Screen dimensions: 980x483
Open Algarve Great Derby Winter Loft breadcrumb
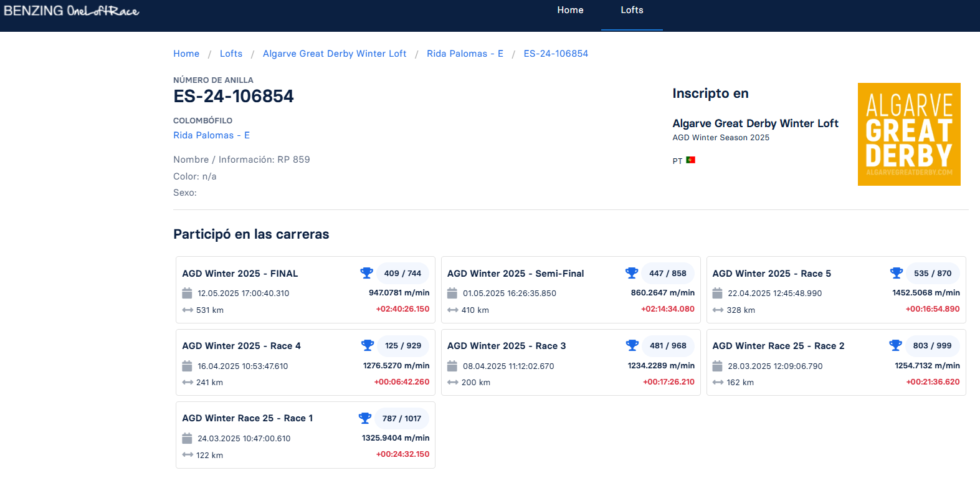335,54
